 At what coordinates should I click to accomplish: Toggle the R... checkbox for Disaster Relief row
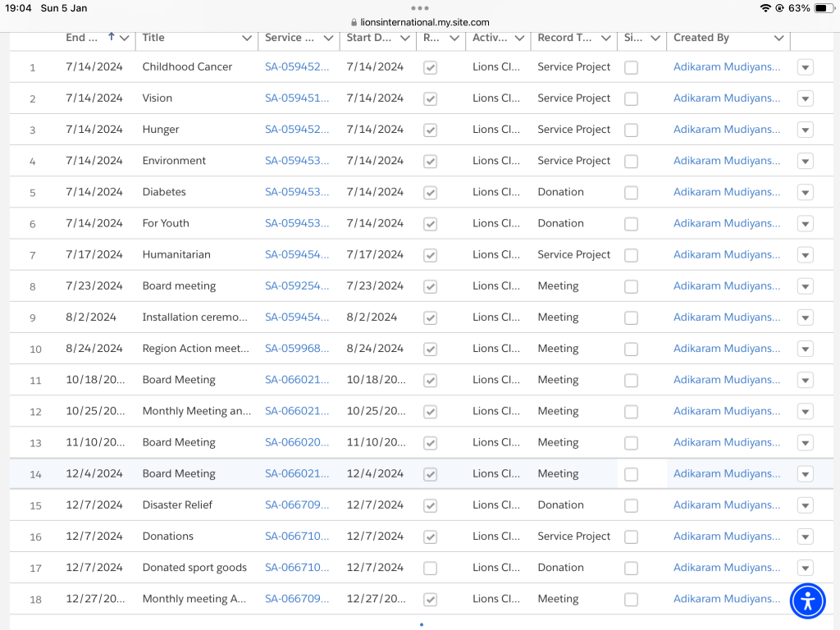click(430, 505)
